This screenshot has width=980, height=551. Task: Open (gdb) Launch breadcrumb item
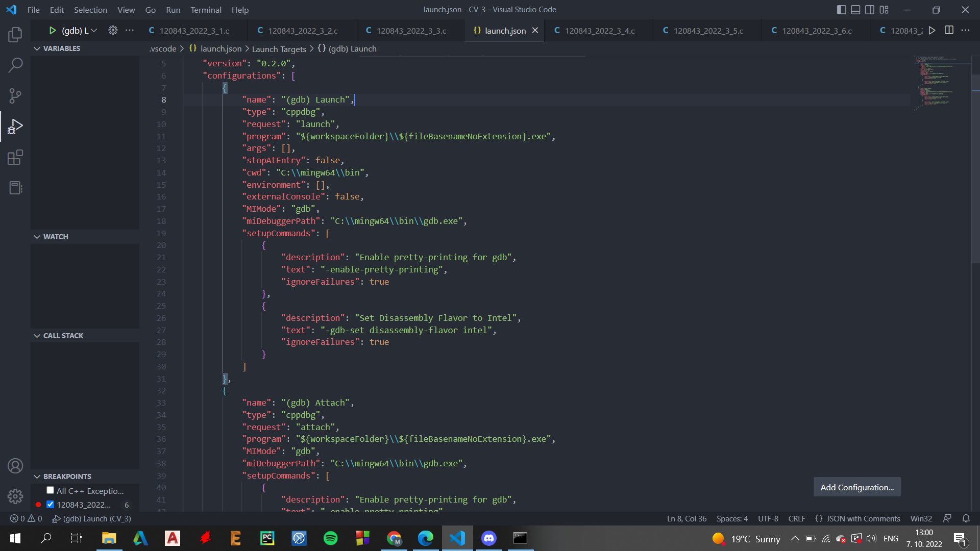tap(347, 48)
